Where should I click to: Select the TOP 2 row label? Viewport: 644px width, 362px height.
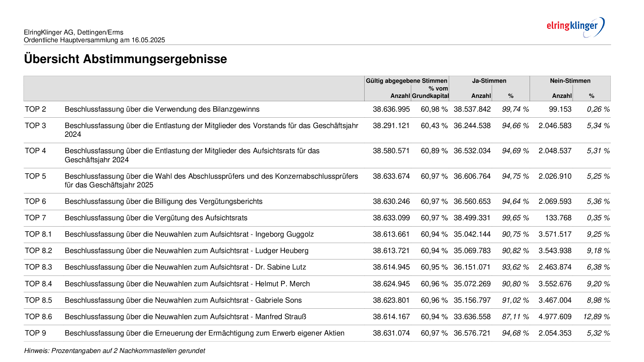click(x=35, y=109)
